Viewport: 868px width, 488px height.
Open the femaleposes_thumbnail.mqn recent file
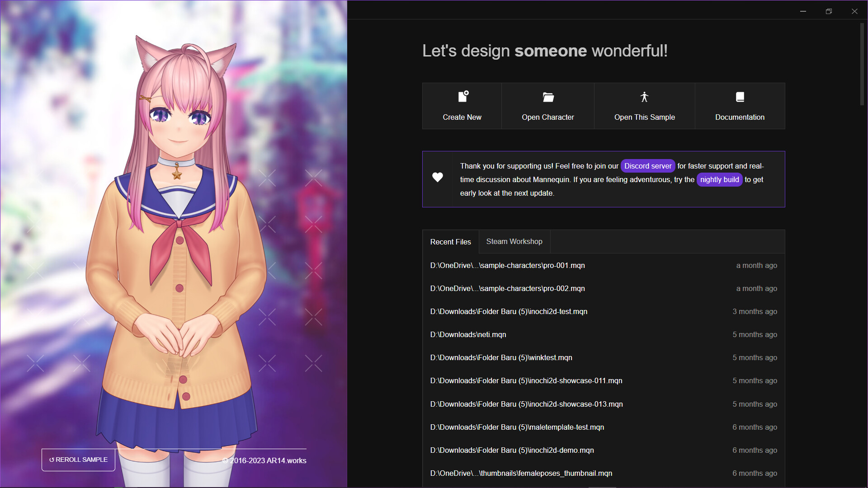coord(521,473)
